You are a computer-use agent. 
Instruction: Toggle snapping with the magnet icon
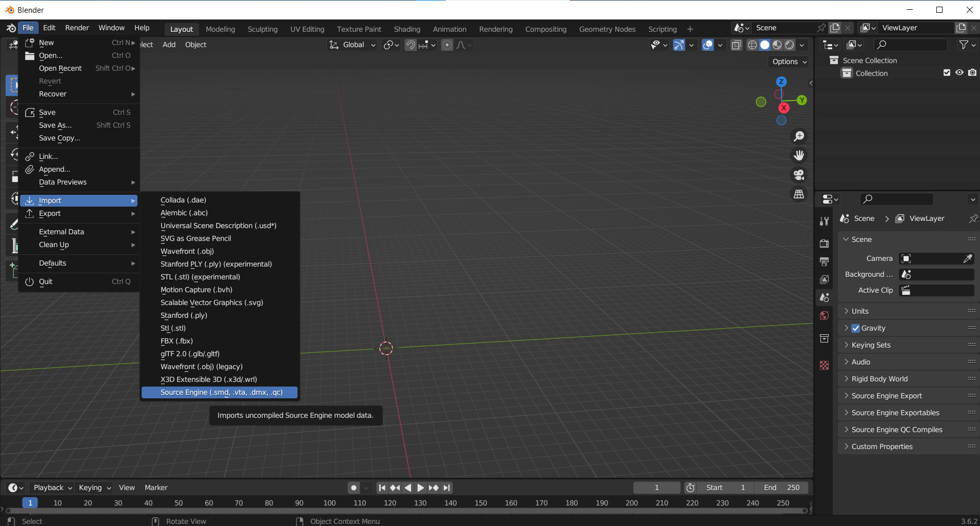(410, 45)
